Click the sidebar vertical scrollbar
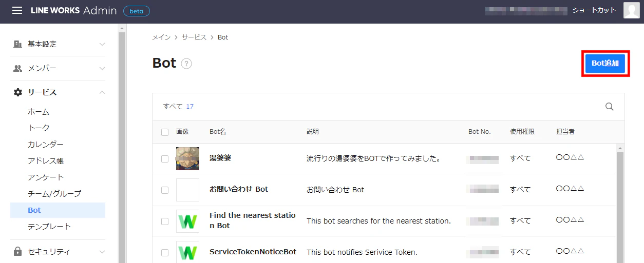The width and height of the screenshot is (644, 263). pos(122,147)
